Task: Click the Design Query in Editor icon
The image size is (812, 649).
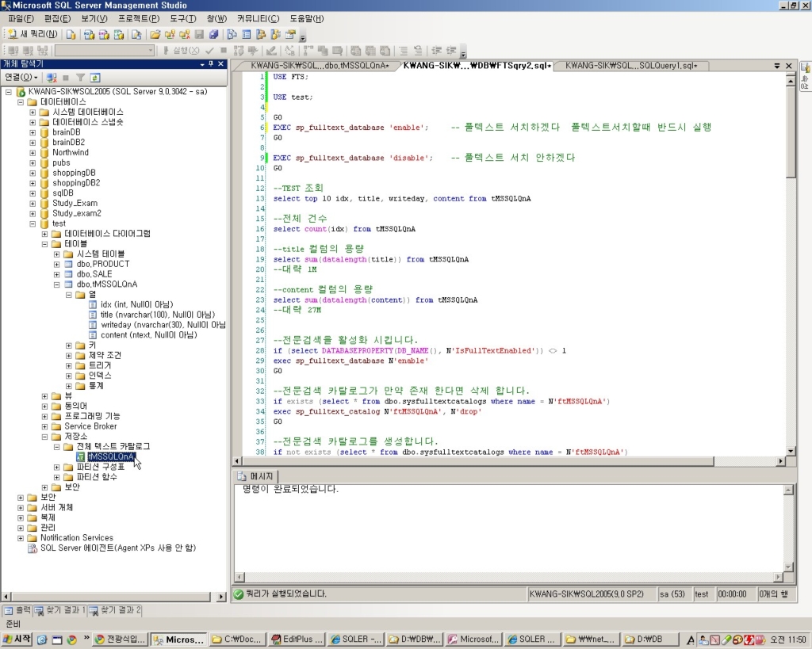Action: click(271, 50)
